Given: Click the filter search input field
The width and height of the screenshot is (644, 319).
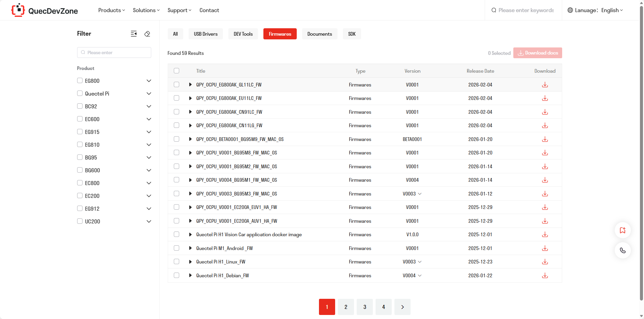Looking at the screenshot, I should pyautogui.click(x=115, y=52).
